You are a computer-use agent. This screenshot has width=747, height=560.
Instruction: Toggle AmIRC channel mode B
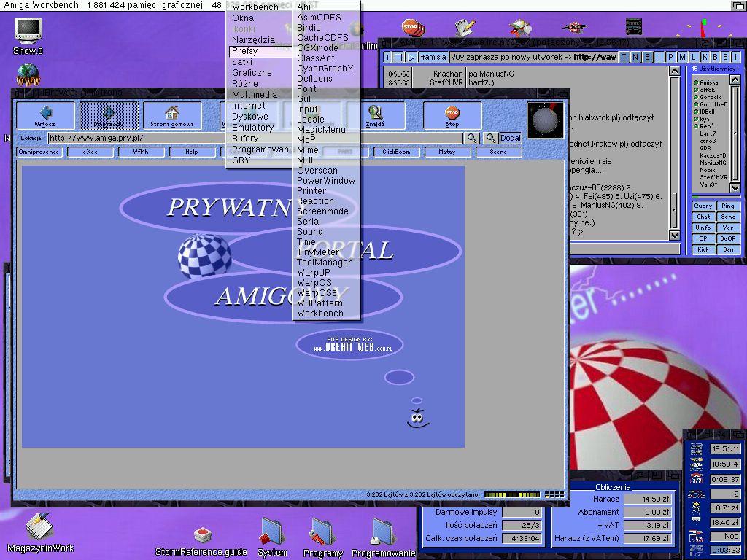click(x=715, y=57)
